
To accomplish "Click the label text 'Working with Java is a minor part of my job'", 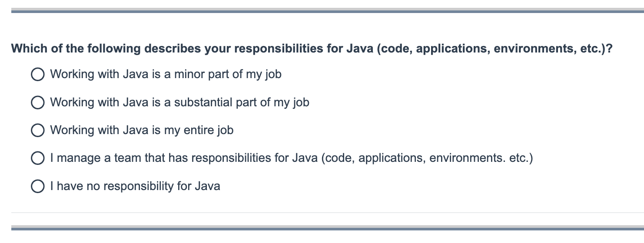I will (166, 75).
